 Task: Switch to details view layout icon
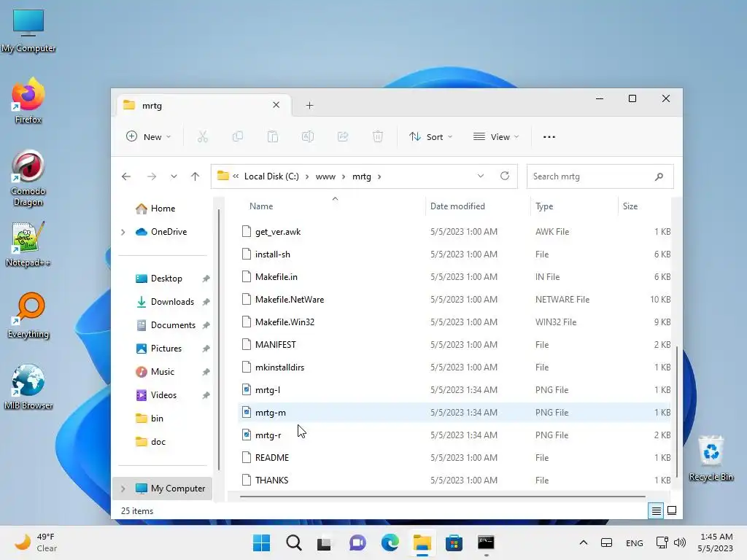(x=656, y=510)
